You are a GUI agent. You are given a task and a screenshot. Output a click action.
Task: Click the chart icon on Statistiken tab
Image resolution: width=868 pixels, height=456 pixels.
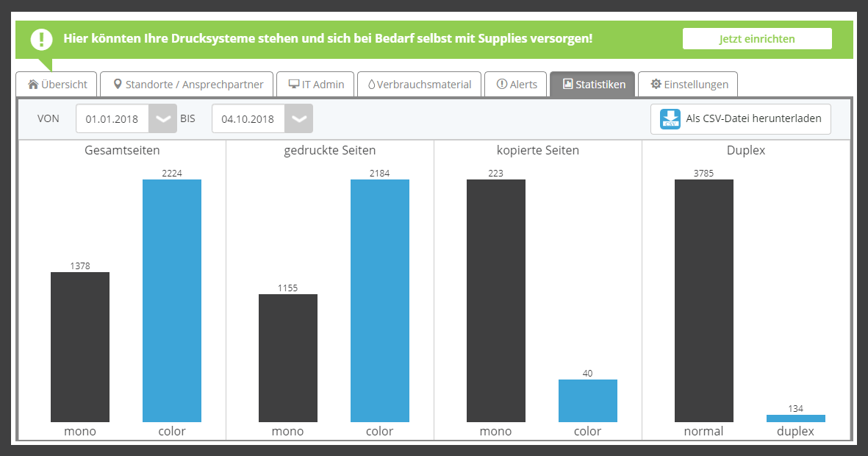[567, 85]
